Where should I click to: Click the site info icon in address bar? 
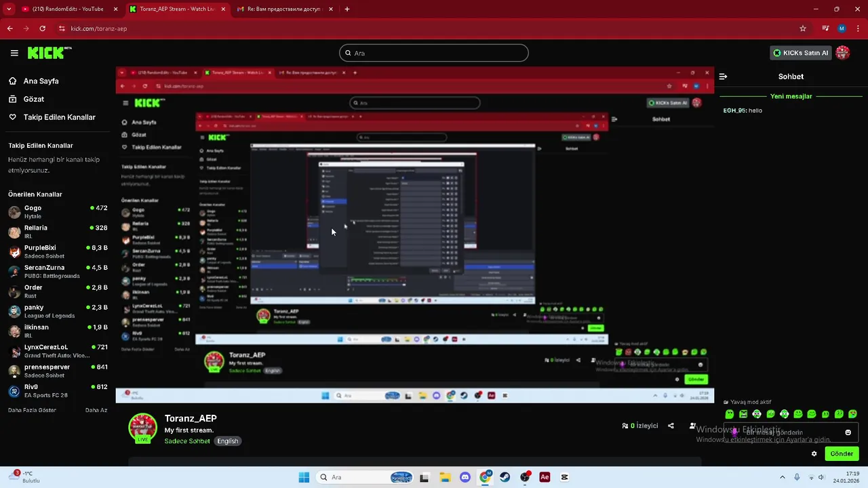click(x=62, y=28)
